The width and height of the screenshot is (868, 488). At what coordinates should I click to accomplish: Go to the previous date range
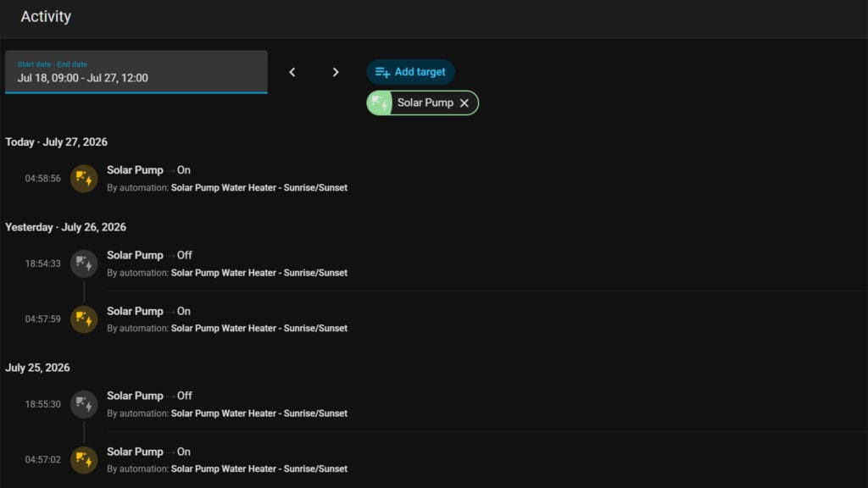(x=292, y=72)
